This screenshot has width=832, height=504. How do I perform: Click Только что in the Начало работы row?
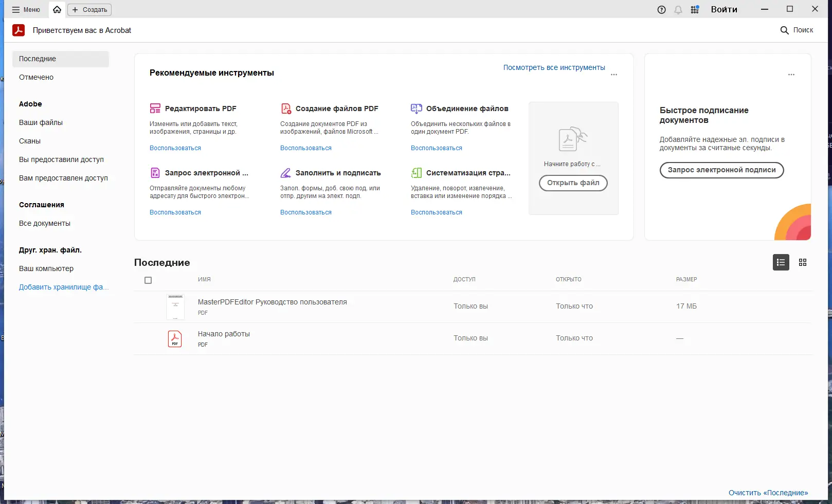pos(574,338)
